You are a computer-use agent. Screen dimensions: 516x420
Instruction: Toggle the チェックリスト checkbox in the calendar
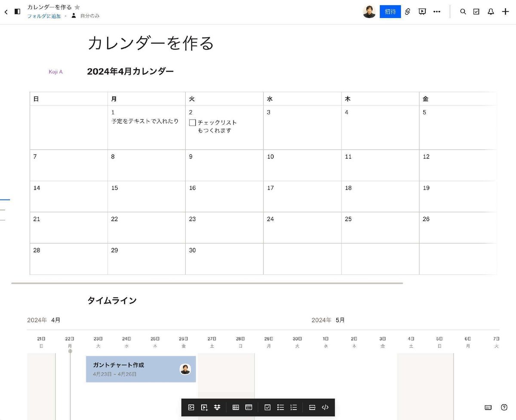point(193,123)
